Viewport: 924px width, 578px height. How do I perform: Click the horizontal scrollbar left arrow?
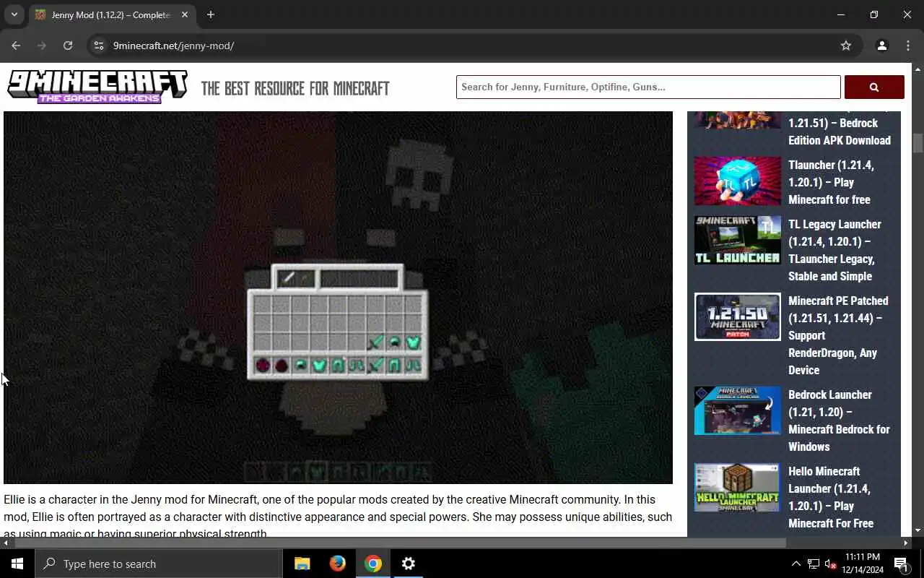(x=5, y=543)
